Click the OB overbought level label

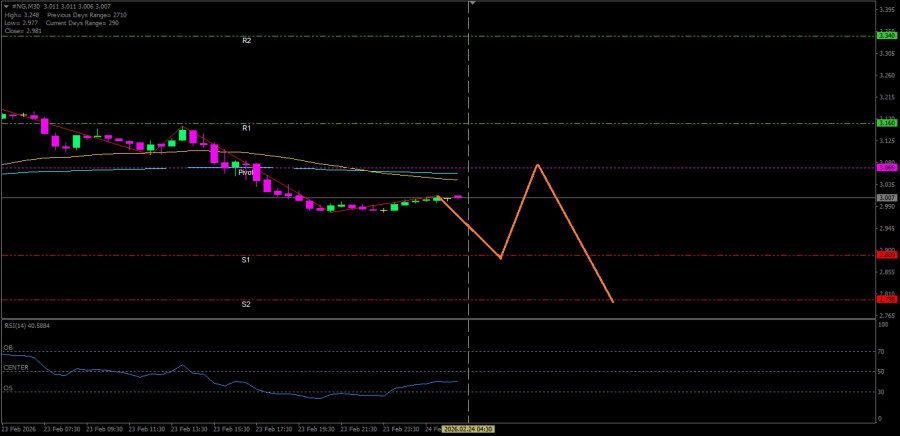pyautogui.click(x=8, y=348)
